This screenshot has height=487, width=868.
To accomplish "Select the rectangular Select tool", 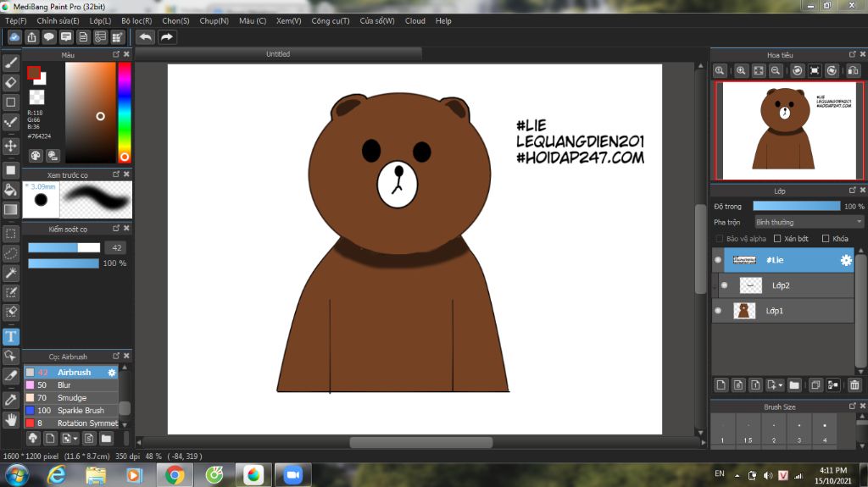I will point(10,234).
